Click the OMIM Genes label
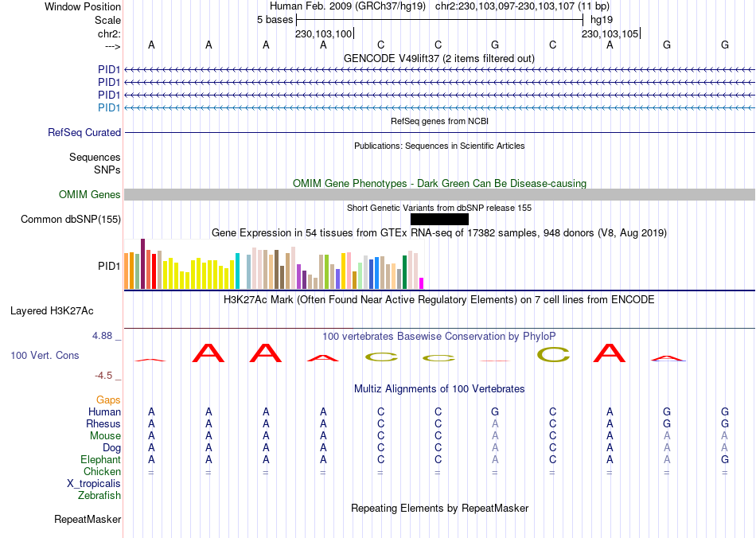Image resolution: width=756 pixels, height=538 pixels. coord(89,195)
